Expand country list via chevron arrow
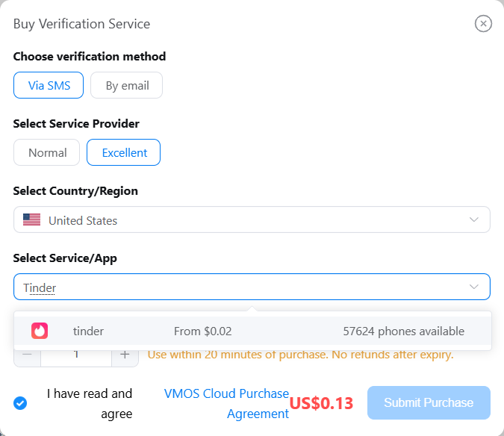Image resolution: width=504 pixels, height=436 pixels. point(474,219)
